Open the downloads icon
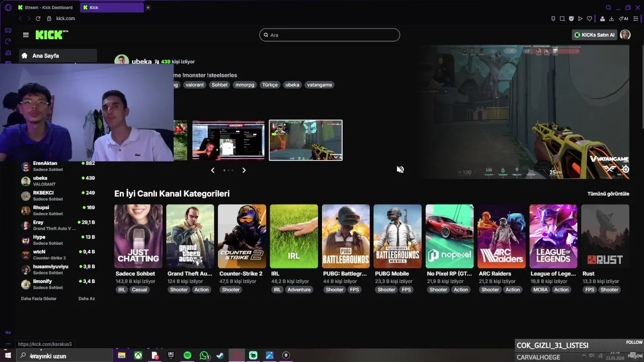644x362 pixels. click(611, 19)
